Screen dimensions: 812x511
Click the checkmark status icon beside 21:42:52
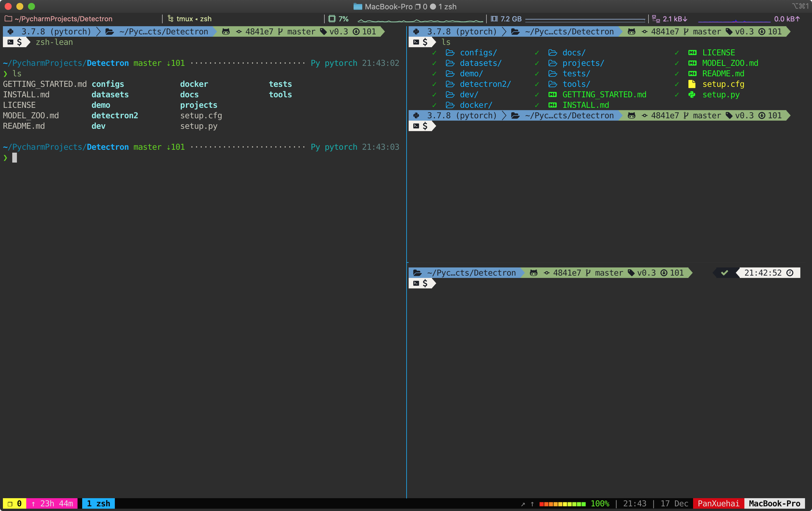(x=724, y=273)
